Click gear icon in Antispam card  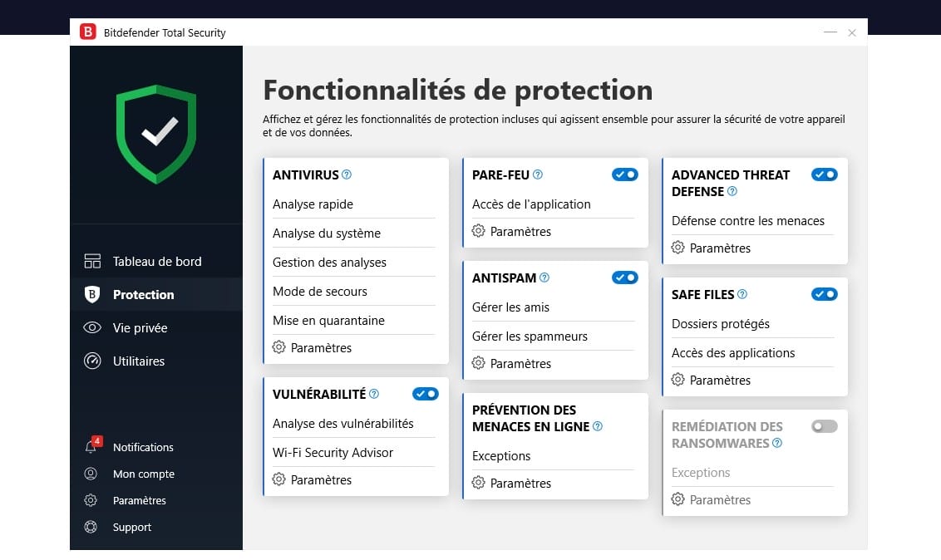[478, 363]
